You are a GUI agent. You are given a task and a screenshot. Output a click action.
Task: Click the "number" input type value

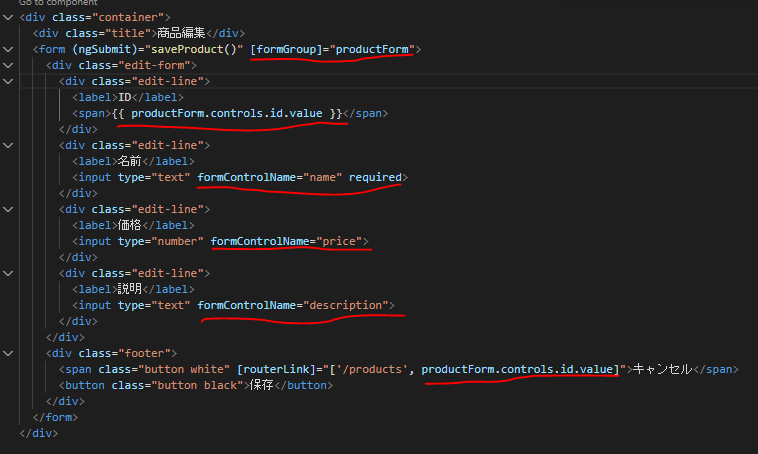click(x=177, y=241)
